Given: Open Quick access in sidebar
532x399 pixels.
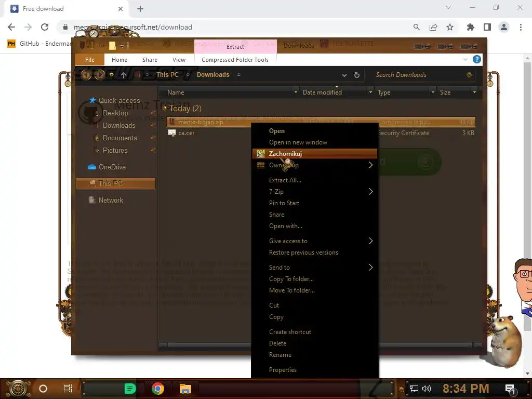Looking at the screenshot, I should [119, 100].
